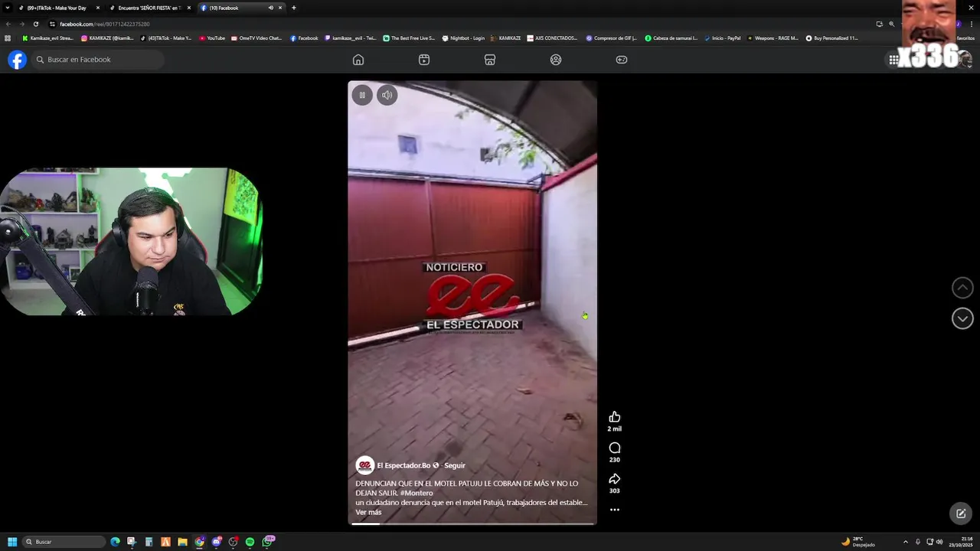980x551 pixels.
Task: Seek on the reel progress bar
Action: (472, 523)
